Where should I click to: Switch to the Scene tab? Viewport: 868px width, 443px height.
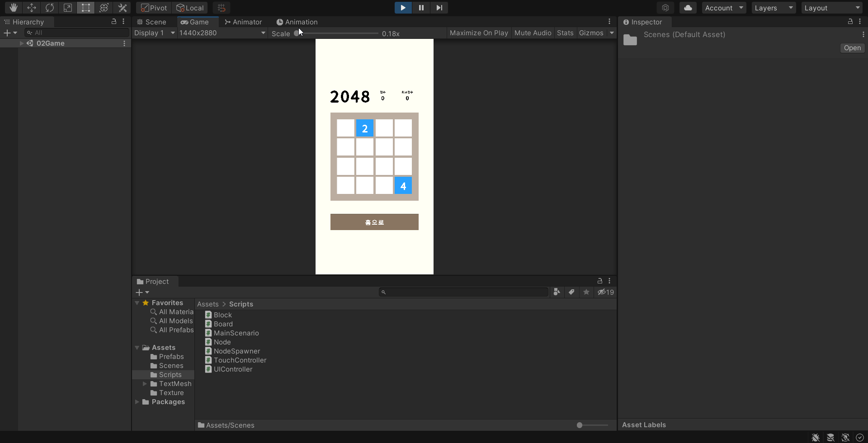click(x=151, y=22)
